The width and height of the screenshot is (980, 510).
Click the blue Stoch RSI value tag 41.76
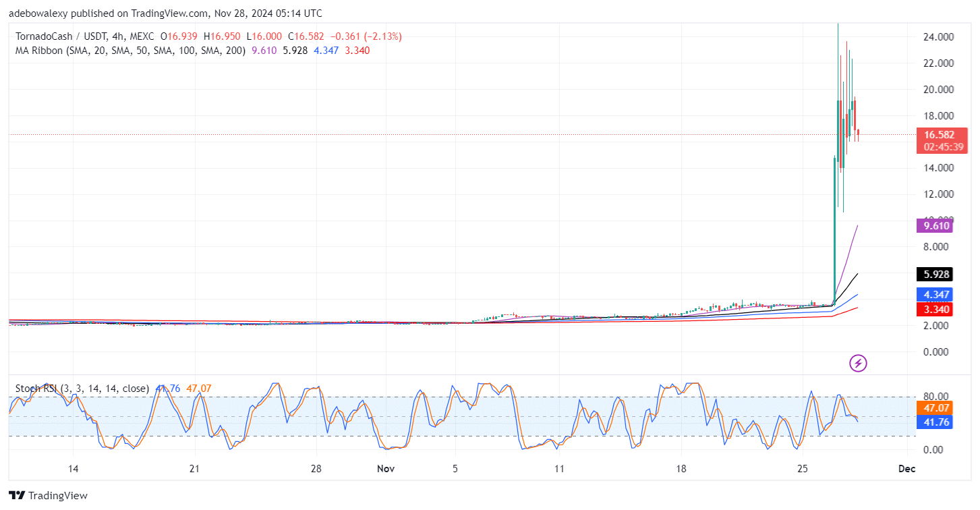(x=934, y=422)
